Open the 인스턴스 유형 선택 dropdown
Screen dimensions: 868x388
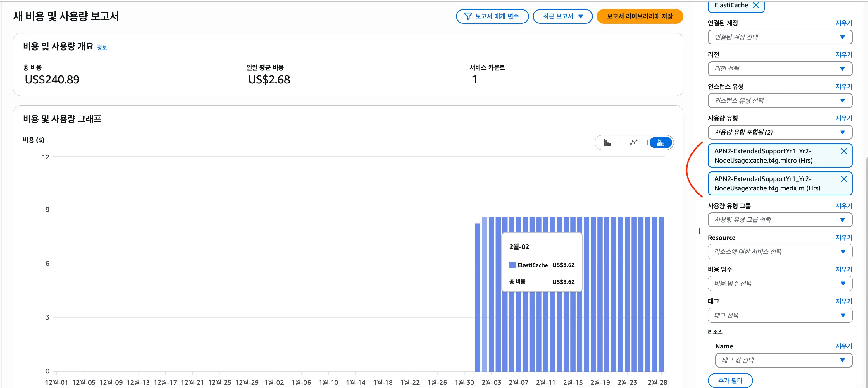coord(780,100)
